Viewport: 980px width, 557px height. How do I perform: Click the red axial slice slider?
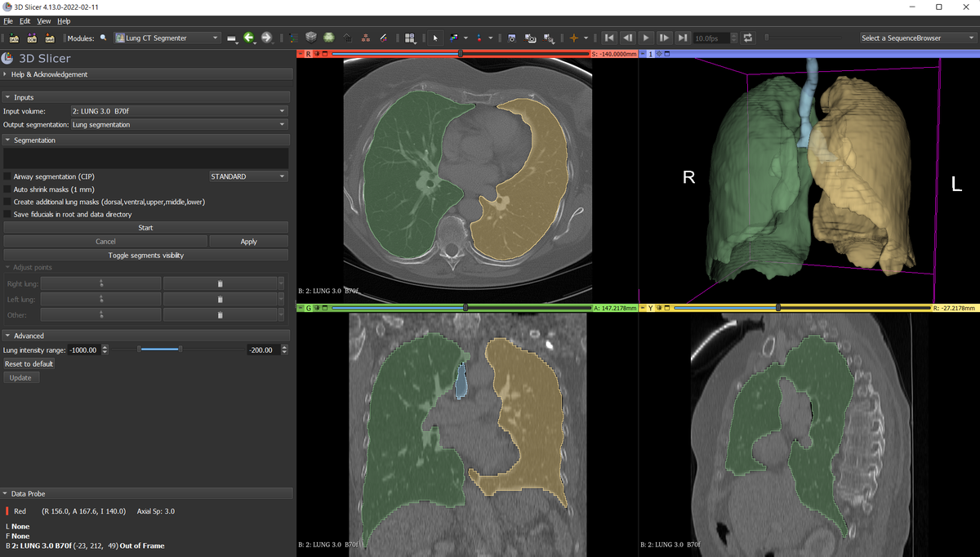tap(461, 53)
